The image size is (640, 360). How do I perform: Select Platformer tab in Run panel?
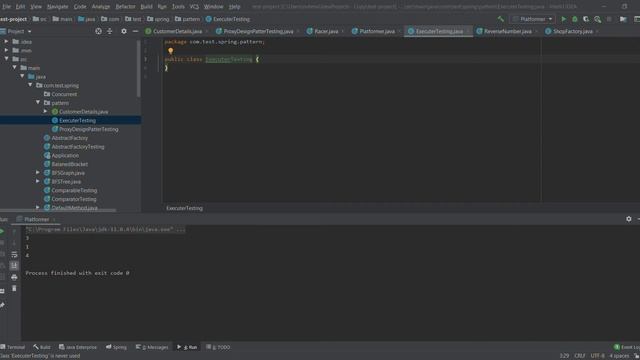pos(36,220)
